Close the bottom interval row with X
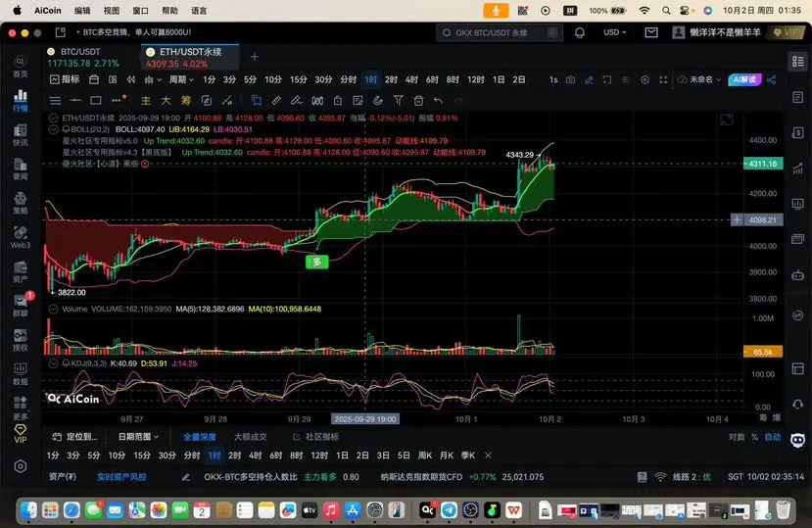This screenshot has width=812, height=528. (x=488, y=456)
